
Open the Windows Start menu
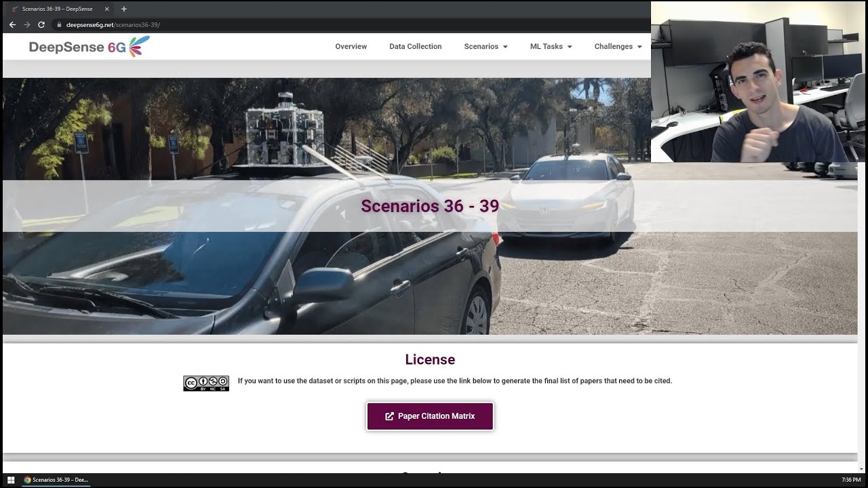pos(11,480)
